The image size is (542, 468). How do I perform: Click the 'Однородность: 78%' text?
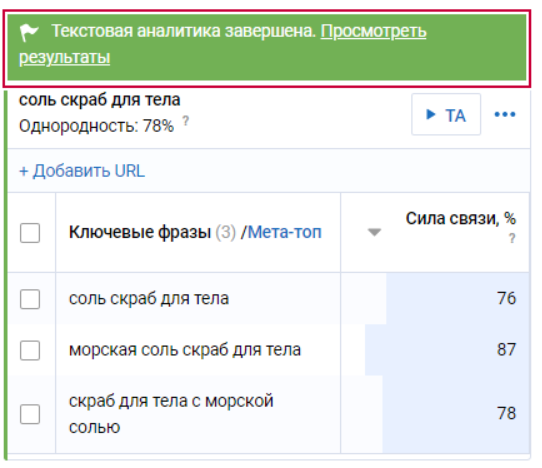[x=96, y=126]
